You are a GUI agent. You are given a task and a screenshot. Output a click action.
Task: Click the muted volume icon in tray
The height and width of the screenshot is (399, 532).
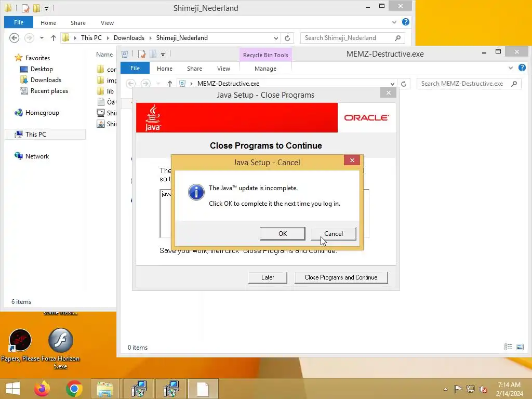point(483,389)
